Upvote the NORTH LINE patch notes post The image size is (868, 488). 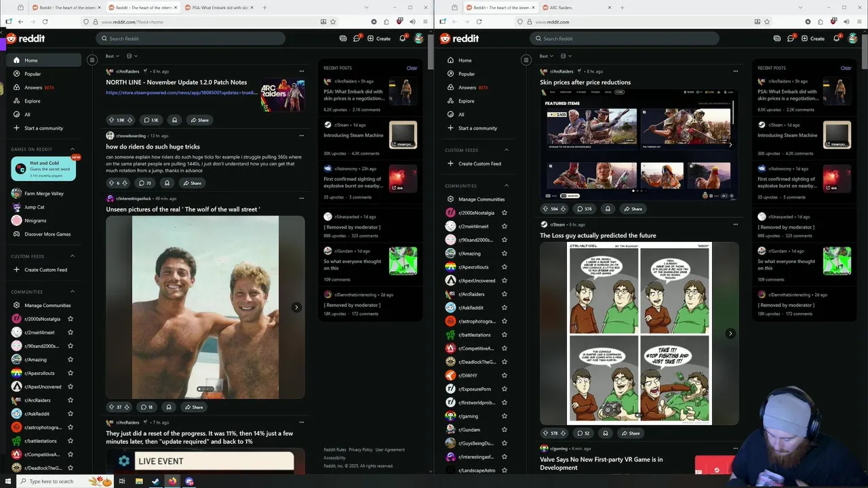tap(111, 120)
